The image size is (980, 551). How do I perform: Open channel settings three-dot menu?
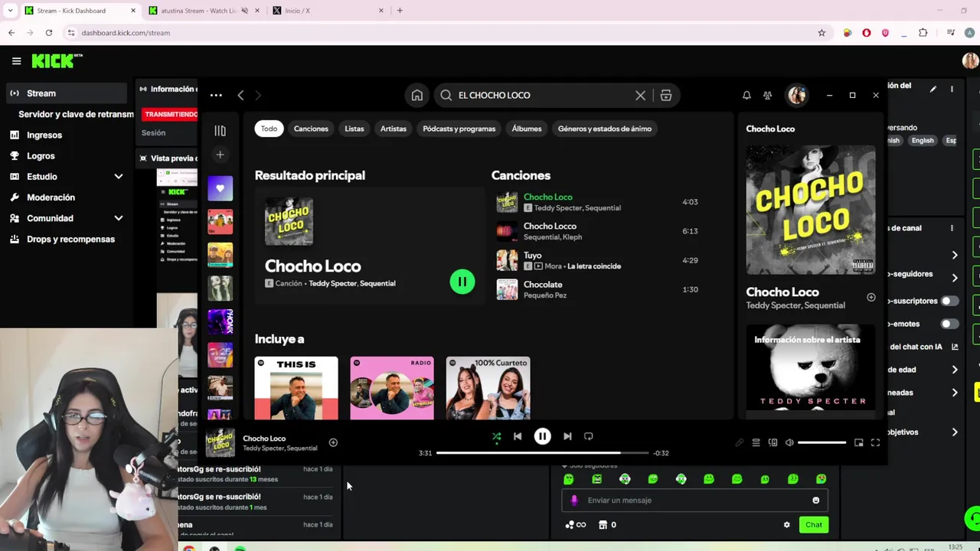click(x=952, y=228)
